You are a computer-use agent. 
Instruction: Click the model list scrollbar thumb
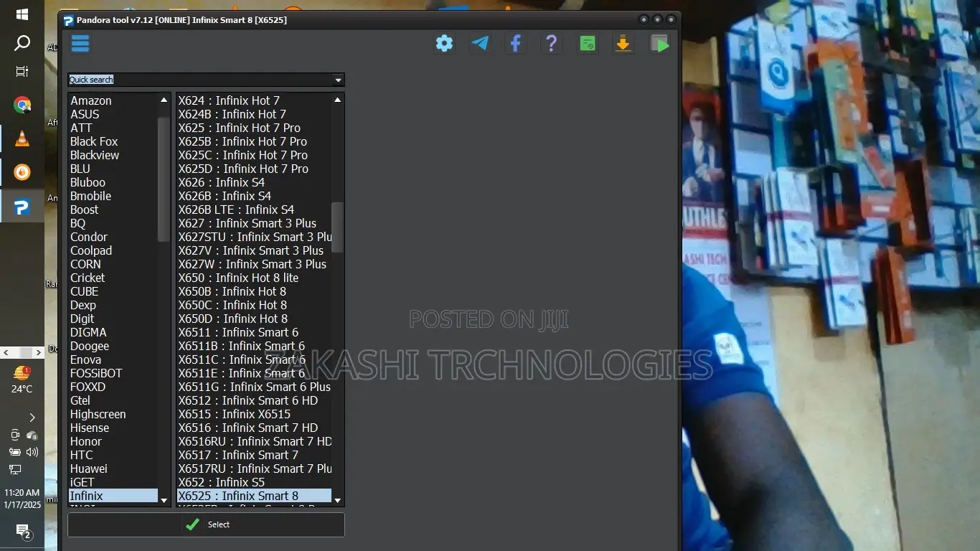pyautogui.click(x=337, y=227)
